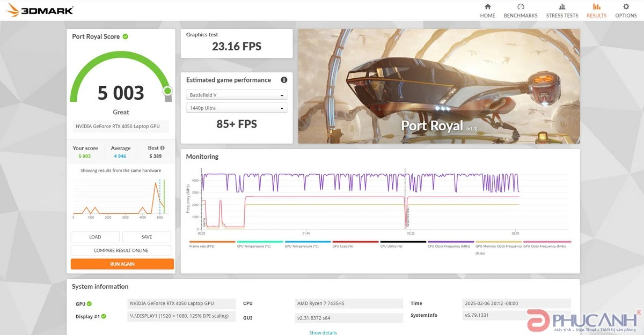
Task: Click the orange RUN AGAIN button
Action: point(122,264)
